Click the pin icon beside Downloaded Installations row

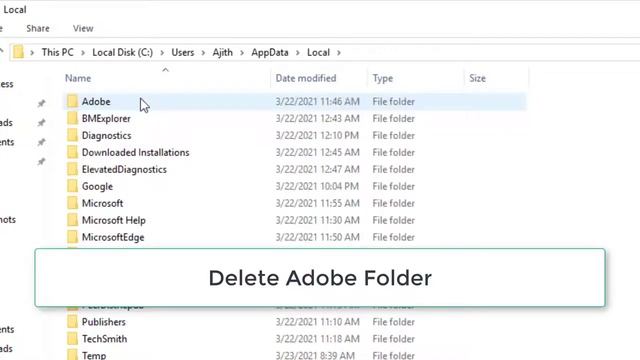pos(41,162)
